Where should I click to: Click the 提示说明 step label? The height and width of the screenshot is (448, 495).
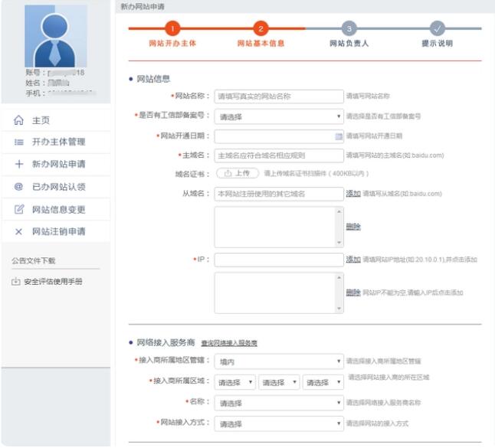(x=438, y=44)
